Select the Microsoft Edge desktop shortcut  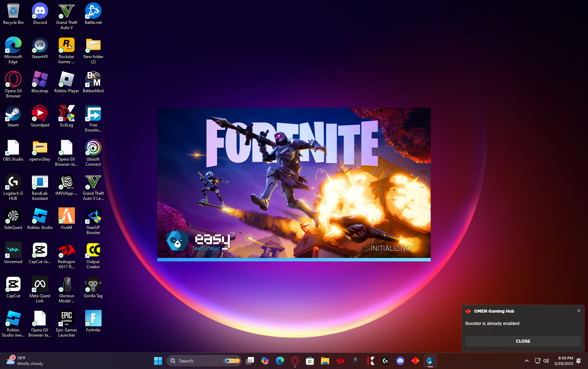click(x=13, y=51)
